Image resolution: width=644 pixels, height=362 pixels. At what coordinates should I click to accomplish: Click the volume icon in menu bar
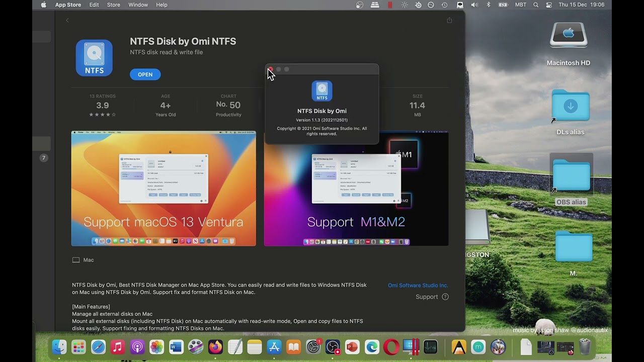pos(474,5)
